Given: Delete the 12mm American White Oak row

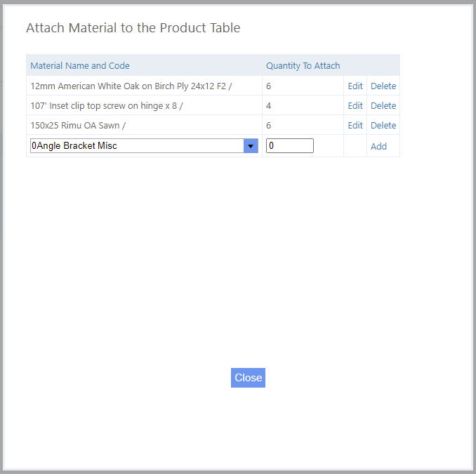Looking at the screenshot, I should tap(383, 86).
